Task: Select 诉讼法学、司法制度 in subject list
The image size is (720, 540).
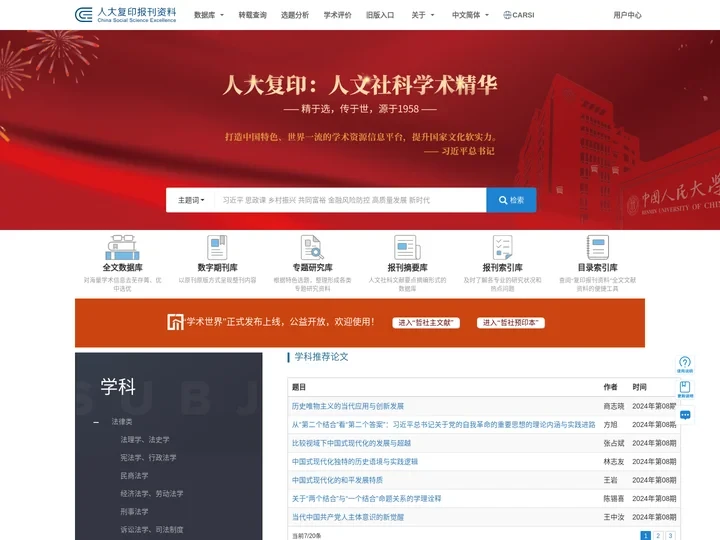Action: click(x=152, y=529)
